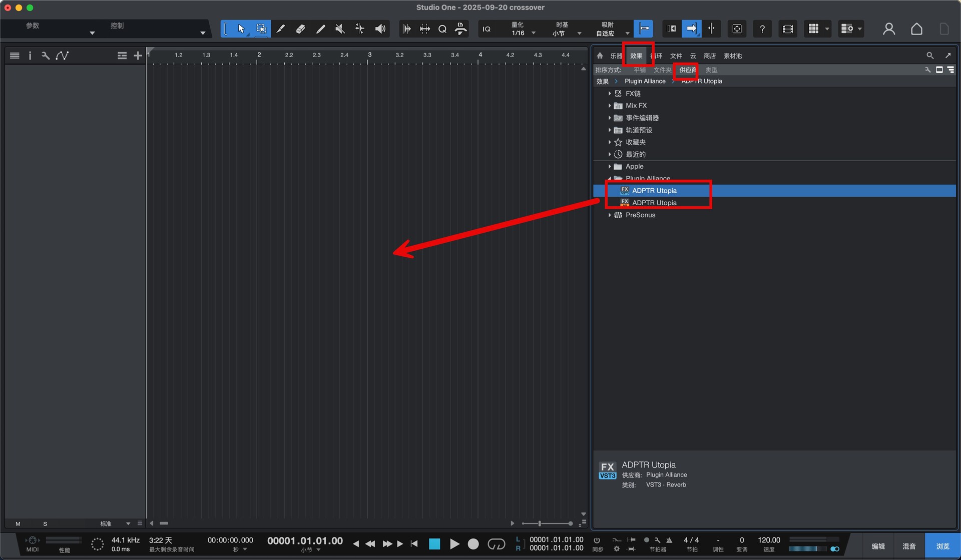The image size is (961, 560).
Task: Select the Arrow tool
Action: tap(241, 29)
